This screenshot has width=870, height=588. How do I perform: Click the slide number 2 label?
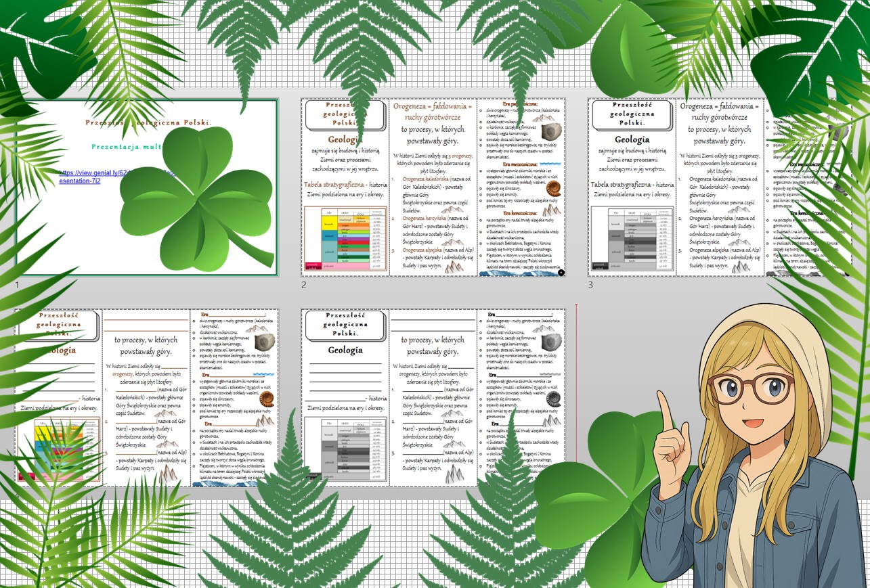tap(305, 285)
